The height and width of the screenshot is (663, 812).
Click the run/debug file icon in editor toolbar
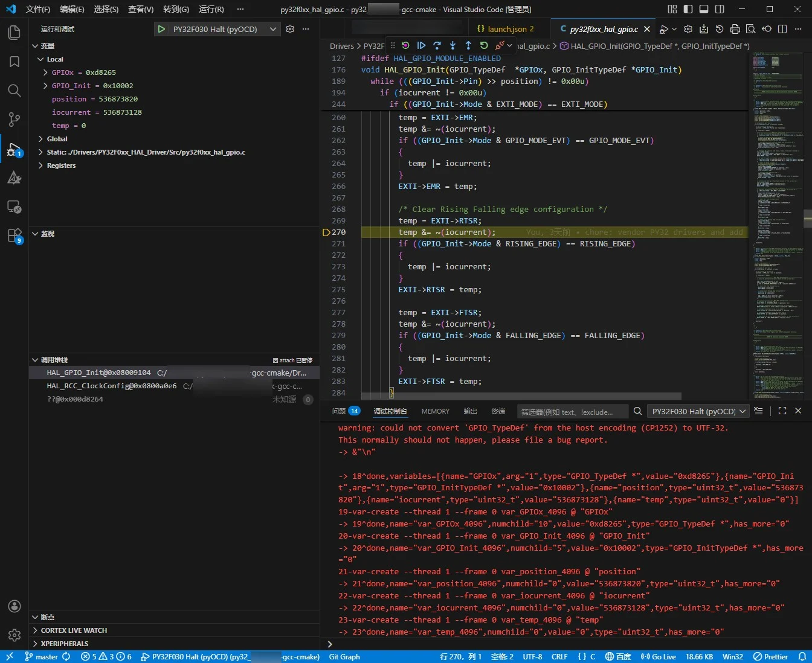click(x=664, y=29)
